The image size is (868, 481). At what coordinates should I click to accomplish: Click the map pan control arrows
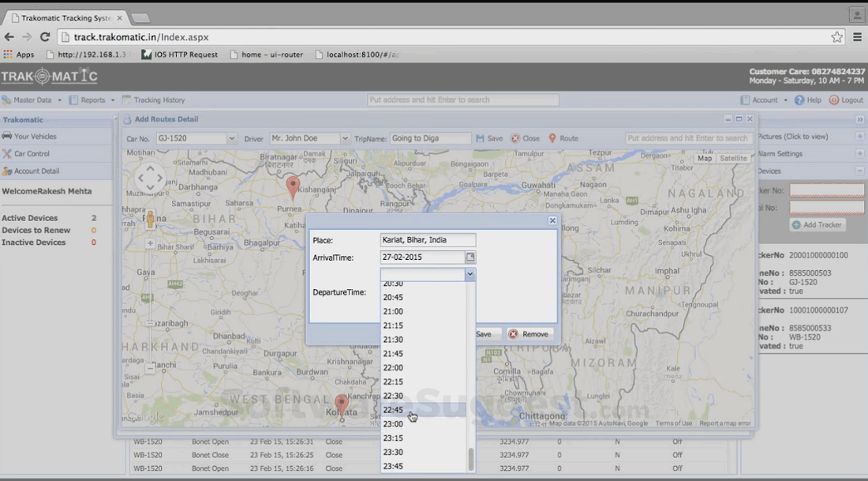click(x=150, y=178)
